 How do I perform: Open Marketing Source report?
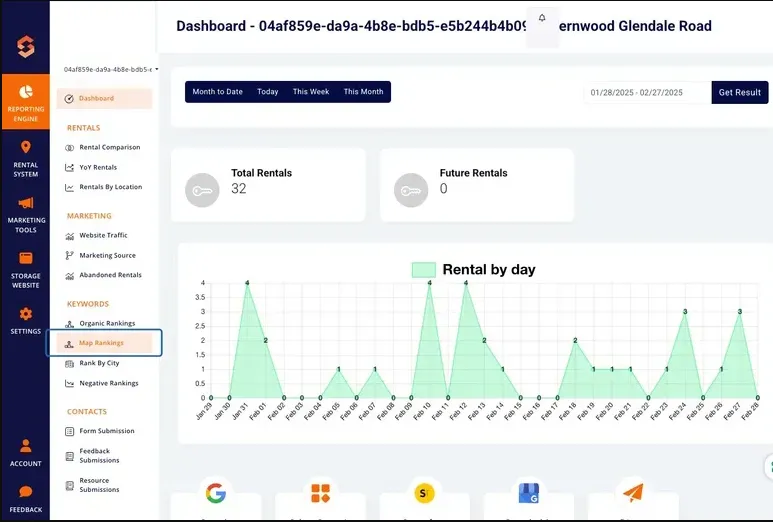pos(105,255)
